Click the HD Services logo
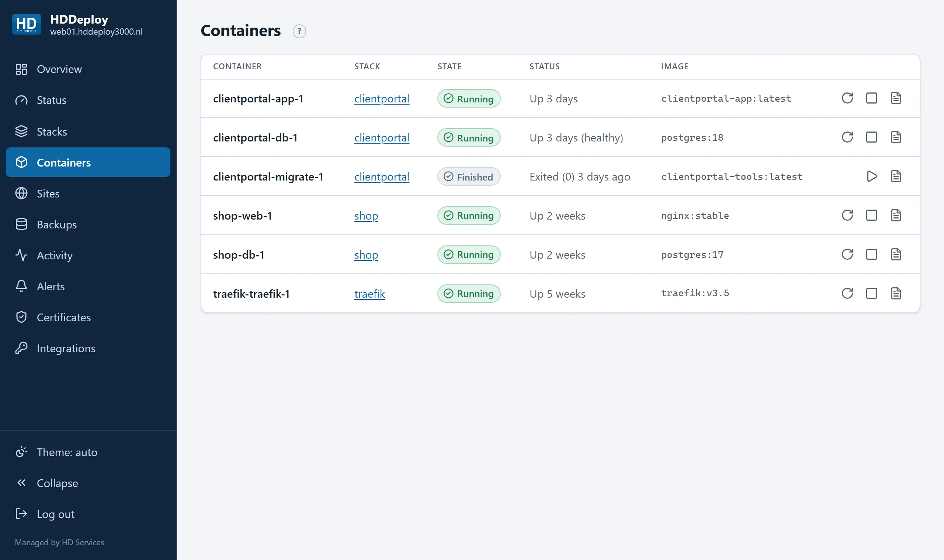This screenshot has width=944, height=560. [x=27, y=25]
